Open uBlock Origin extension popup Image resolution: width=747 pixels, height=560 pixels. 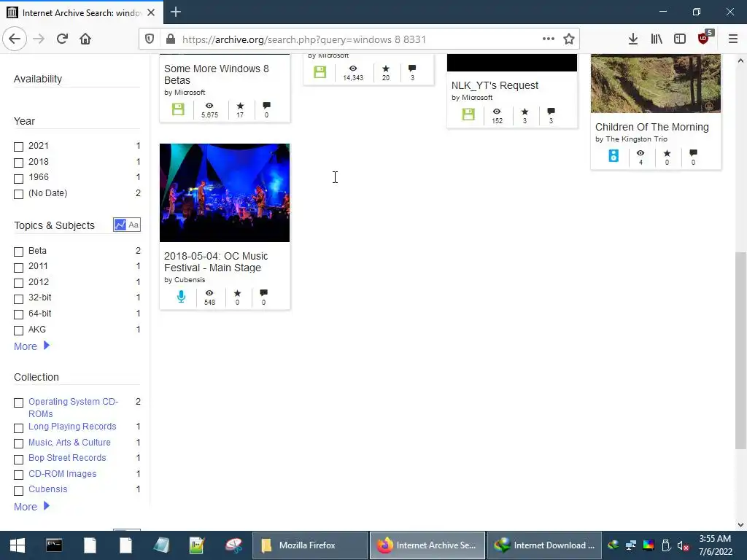pos(704,38)
